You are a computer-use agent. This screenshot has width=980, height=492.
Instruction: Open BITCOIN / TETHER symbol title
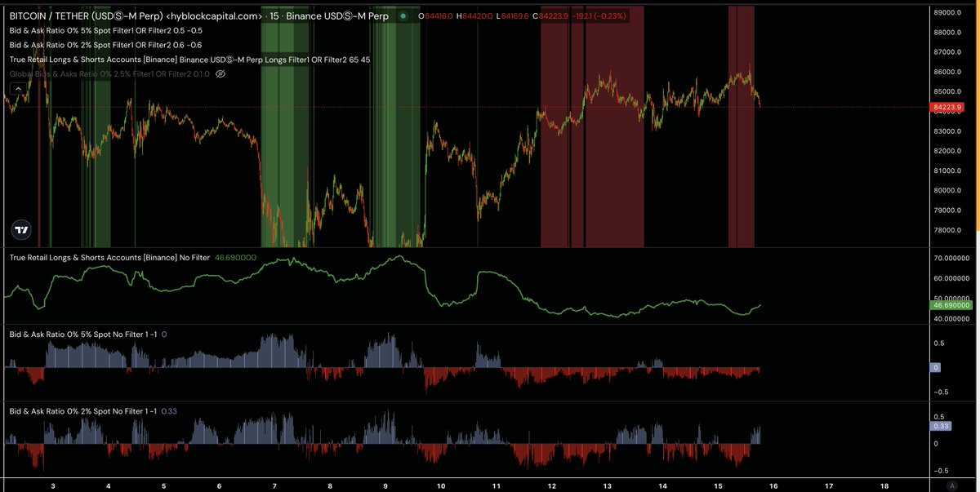(135, 16)
